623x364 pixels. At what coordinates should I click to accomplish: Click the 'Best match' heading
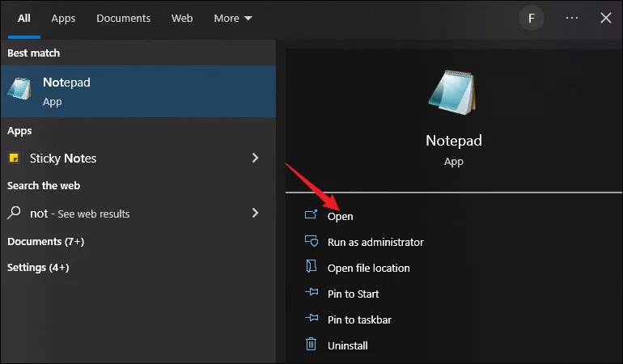(x=33, y=53)
